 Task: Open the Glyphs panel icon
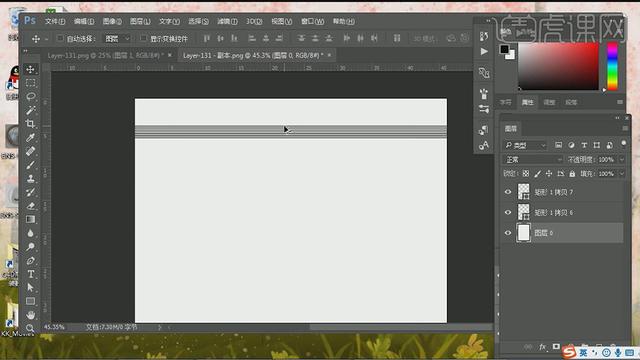coord(484,145)
